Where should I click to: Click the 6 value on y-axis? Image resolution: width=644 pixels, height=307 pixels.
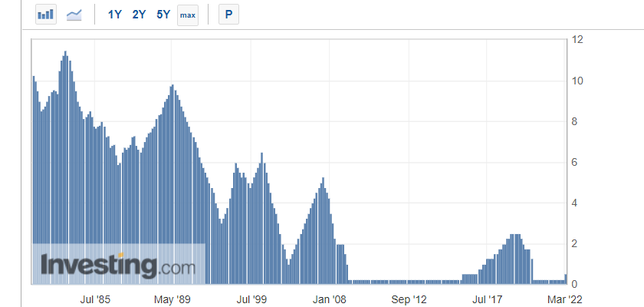(x=575, y=163)
